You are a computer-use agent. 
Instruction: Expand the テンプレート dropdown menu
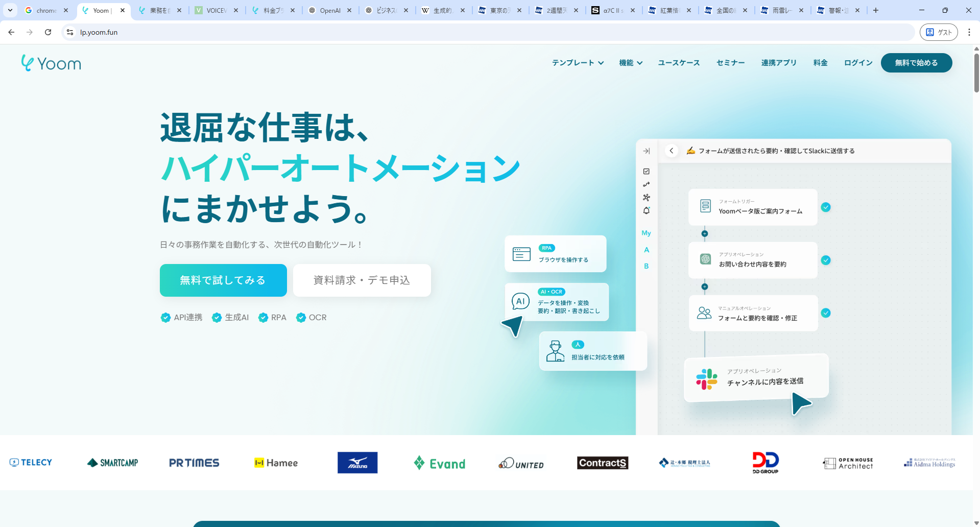[x=578, y=63]
